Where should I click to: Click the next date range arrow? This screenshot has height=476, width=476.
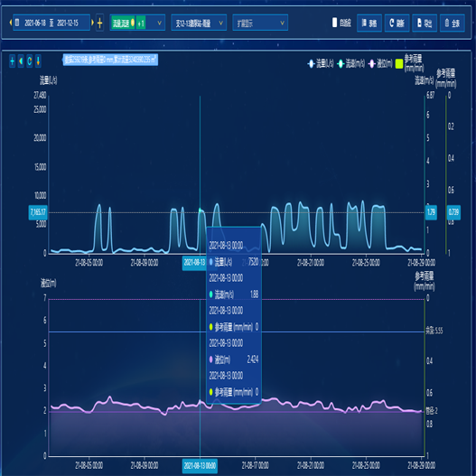92,23
